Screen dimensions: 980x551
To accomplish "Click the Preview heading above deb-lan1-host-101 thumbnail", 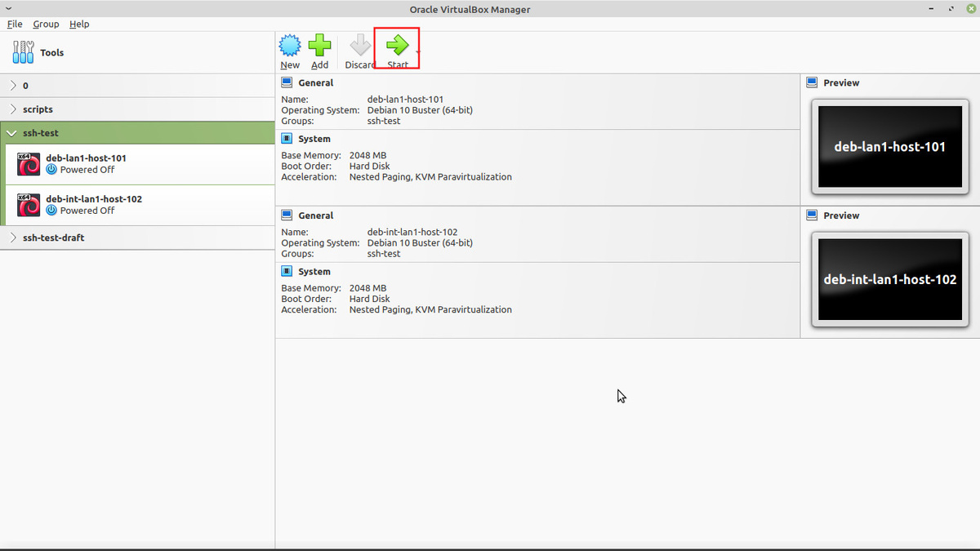I will tap(841, 82).
